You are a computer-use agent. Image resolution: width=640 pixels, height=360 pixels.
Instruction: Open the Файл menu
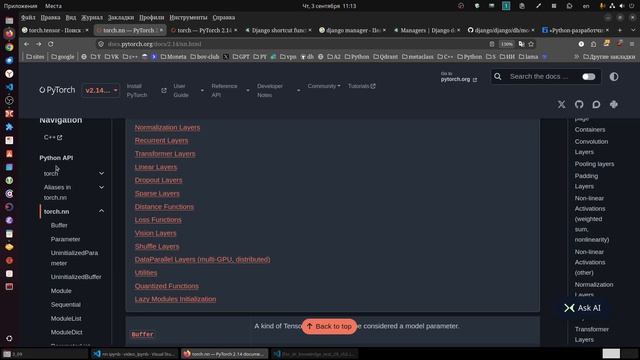pos(28,18)
